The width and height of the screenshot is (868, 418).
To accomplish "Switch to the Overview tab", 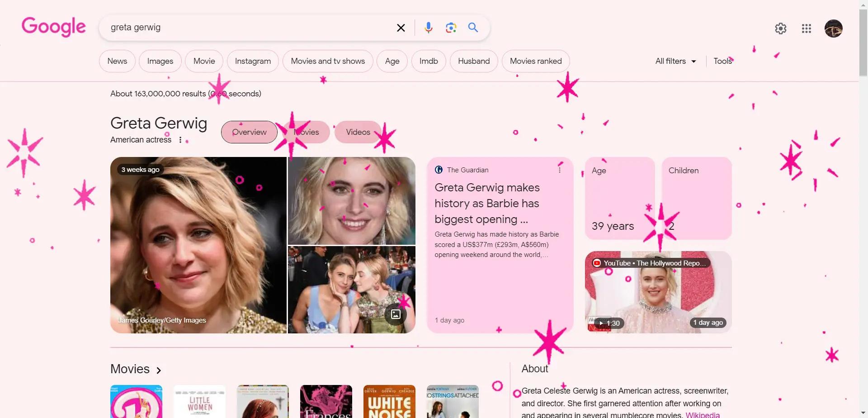I will 249,132.
